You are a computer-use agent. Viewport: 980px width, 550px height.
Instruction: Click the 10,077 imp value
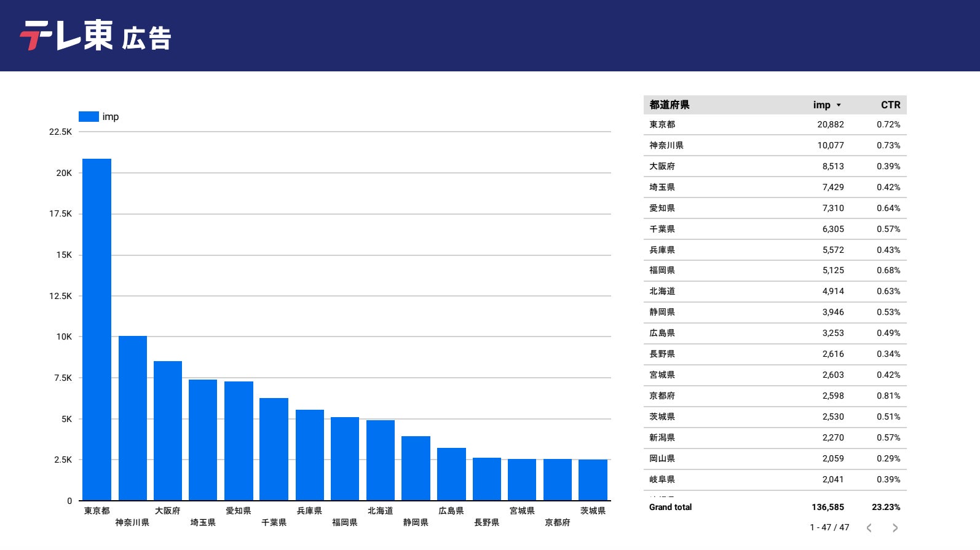(830, 145)
